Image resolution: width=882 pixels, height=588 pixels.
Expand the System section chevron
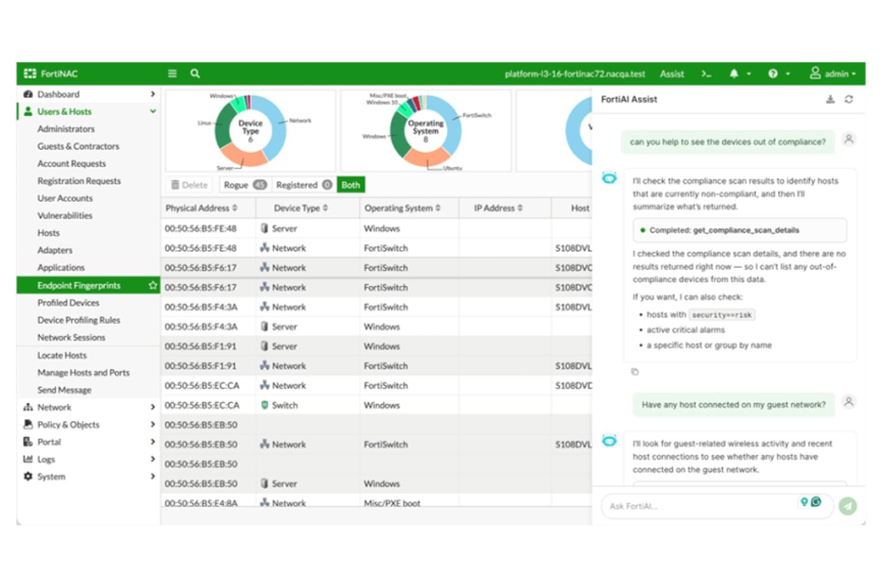[153, 477]
